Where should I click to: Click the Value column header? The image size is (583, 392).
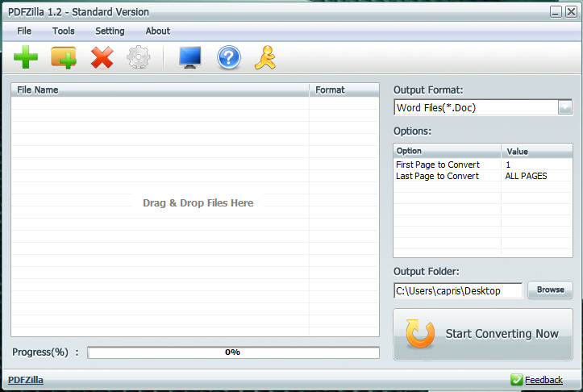tap(537, 151)
